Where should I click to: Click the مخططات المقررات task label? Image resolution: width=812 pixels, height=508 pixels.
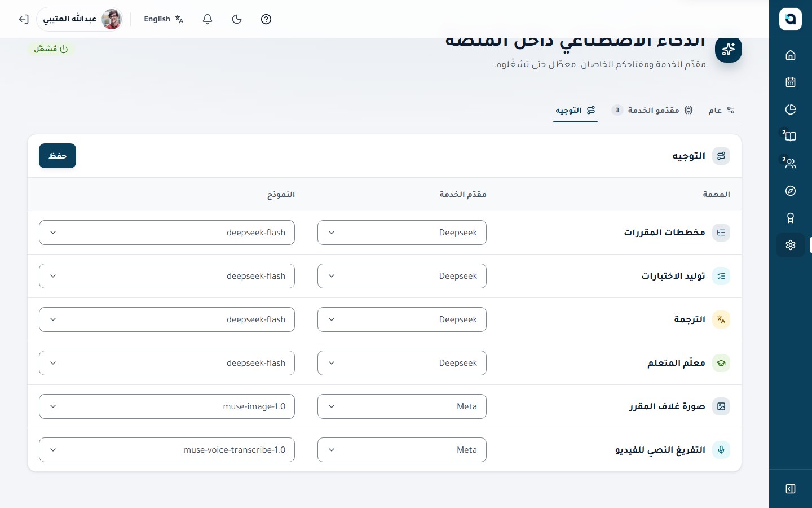pyautogui.click(x=664, y=233)
